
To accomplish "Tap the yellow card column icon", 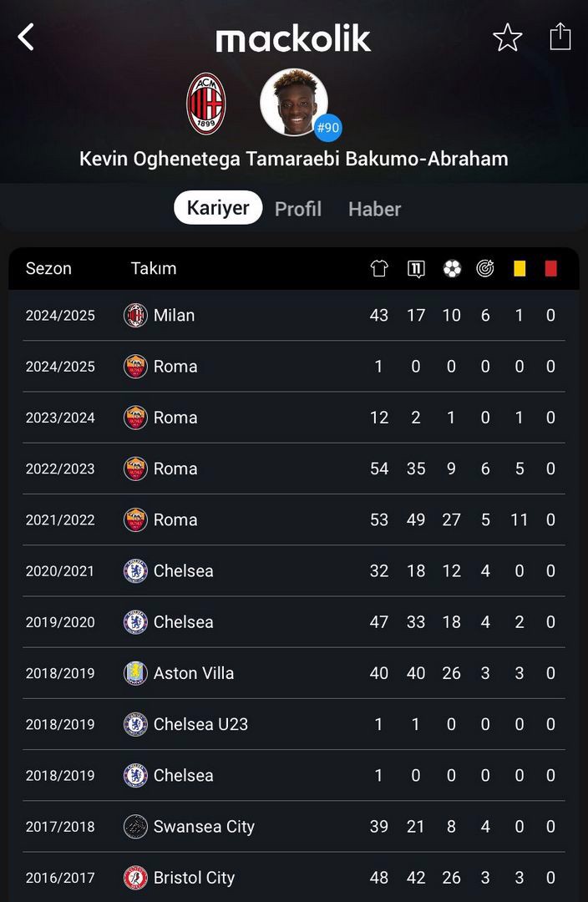I will coord(520,268).
